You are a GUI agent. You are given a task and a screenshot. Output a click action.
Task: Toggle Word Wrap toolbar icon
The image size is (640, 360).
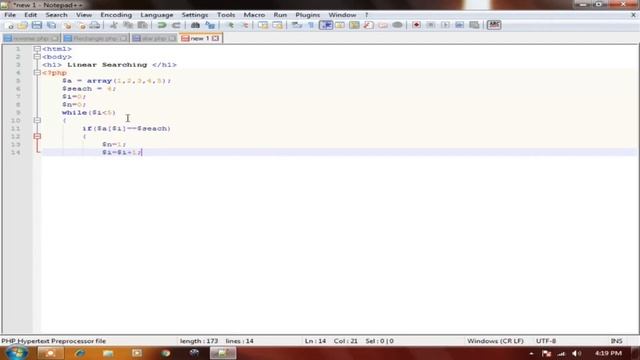297,25
